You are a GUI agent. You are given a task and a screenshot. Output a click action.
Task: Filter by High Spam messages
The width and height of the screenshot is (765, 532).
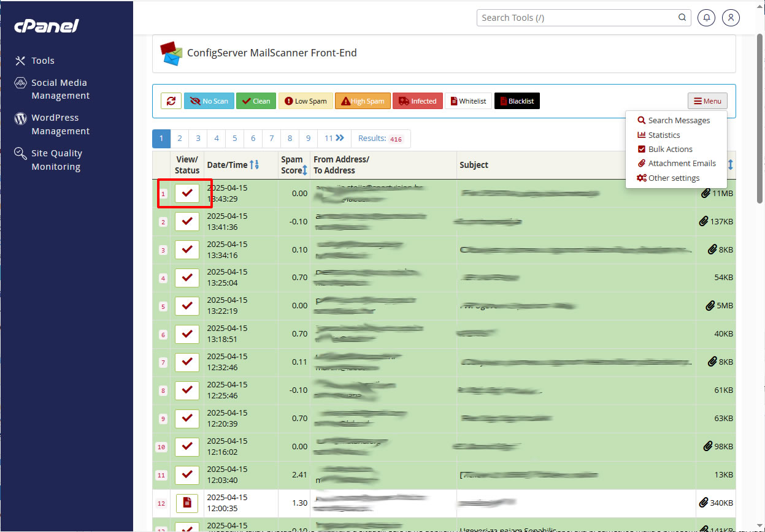tap(363, 101)
